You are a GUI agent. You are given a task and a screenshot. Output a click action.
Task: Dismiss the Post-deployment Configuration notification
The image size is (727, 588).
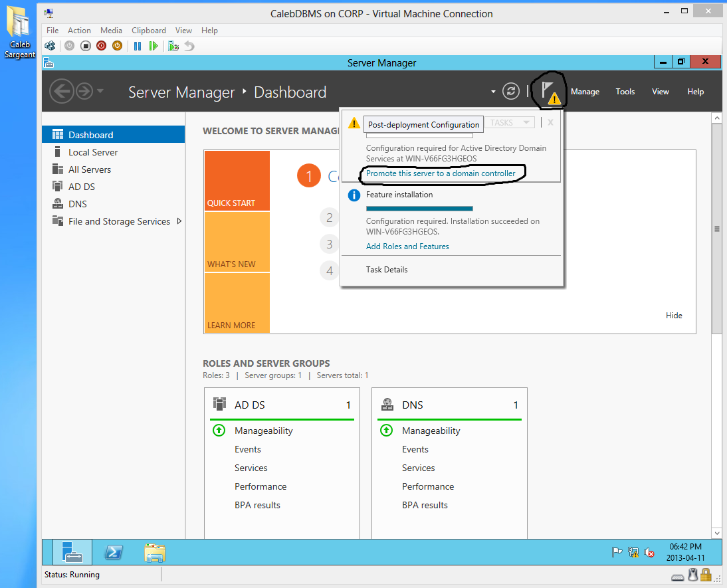click(550, 122)
